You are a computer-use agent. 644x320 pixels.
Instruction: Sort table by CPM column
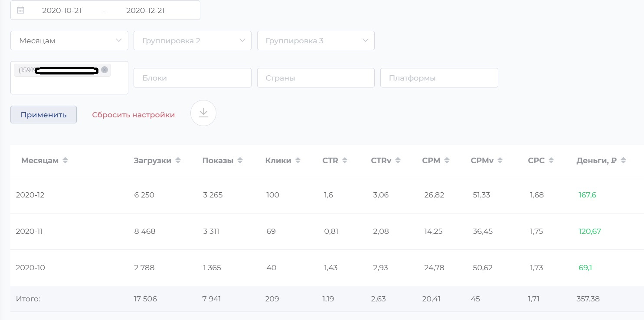(x=447, y=161)
